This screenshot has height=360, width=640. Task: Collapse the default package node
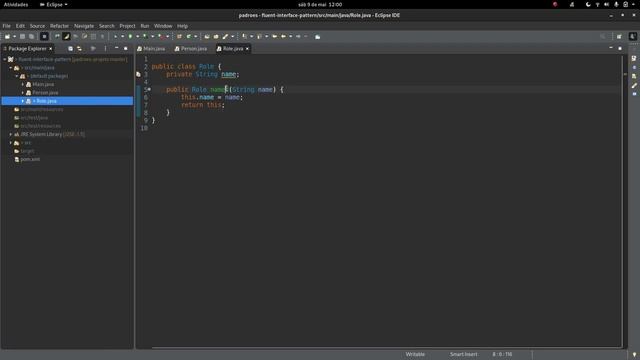17,76
